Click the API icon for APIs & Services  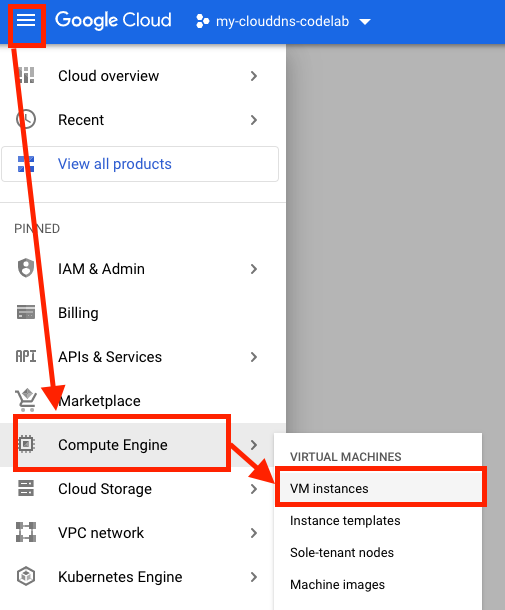coord(26,356)
